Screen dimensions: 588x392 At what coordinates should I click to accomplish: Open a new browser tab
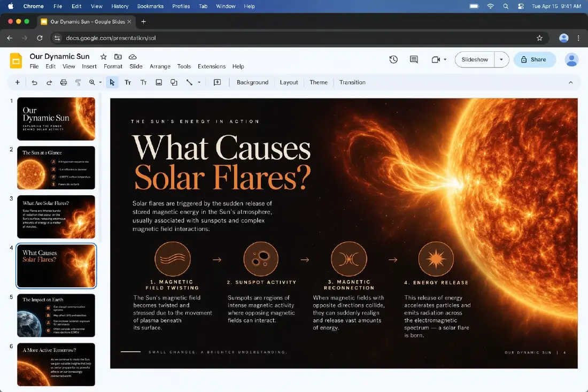pyautogui.click(x=143, y=22)
